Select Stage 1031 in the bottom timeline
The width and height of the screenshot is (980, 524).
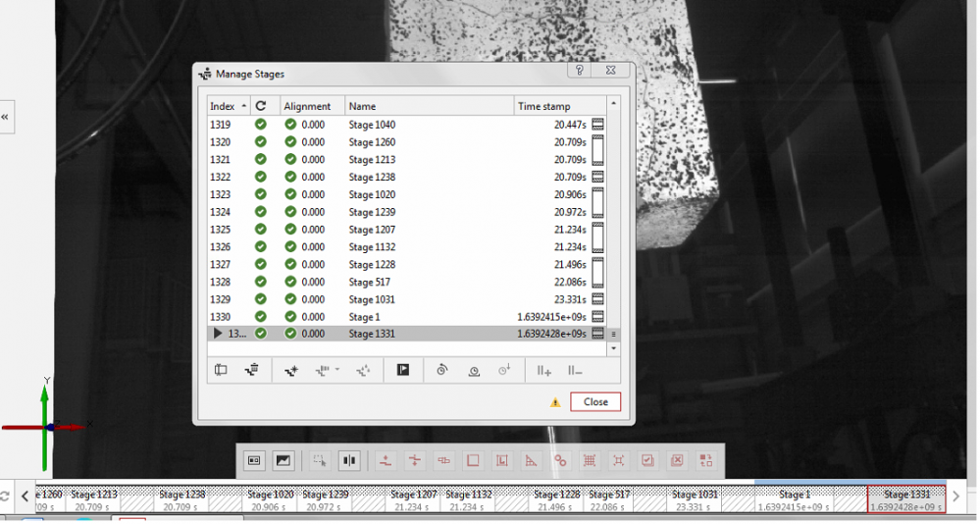pos(695,499)
